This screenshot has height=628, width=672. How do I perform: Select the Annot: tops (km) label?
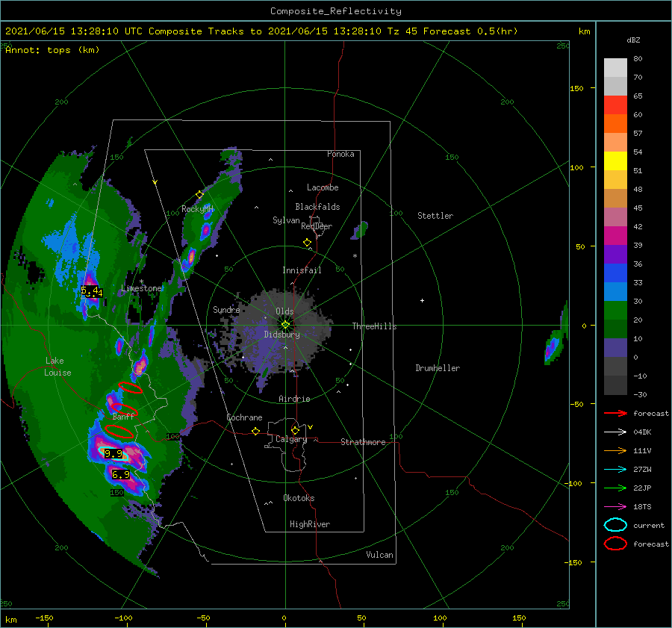(x=52, y=50)
